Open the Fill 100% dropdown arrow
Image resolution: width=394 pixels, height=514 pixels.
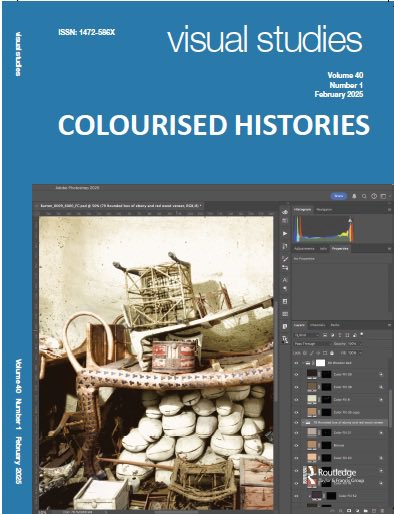[x=361, y=353]
